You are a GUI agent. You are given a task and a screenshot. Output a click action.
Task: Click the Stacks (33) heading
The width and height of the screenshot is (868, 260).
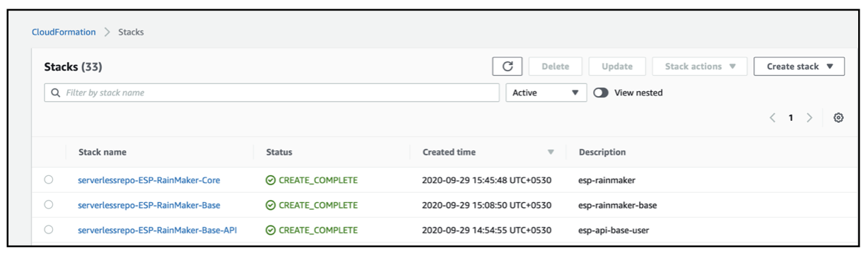coord(74,67)
